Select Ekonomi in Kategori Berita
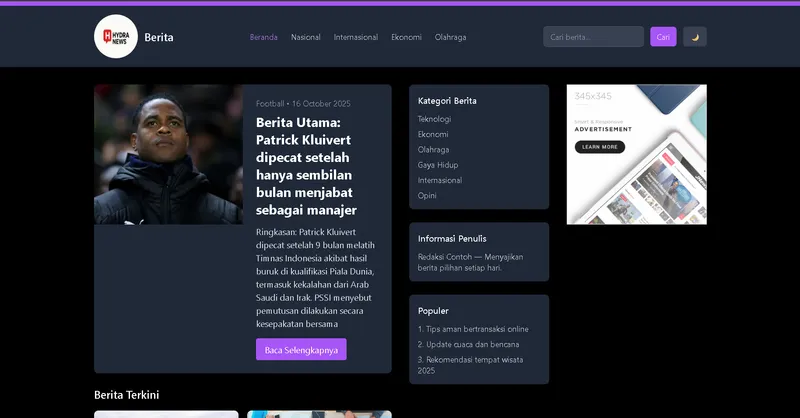This screenshot has width=800, height=418. 433,134
